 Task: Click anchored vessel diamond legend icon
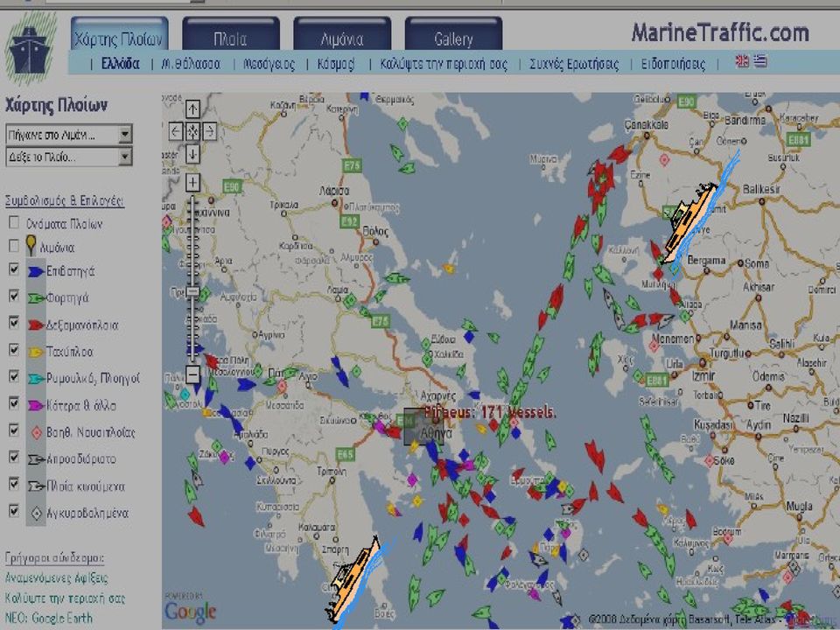(37, 514)
